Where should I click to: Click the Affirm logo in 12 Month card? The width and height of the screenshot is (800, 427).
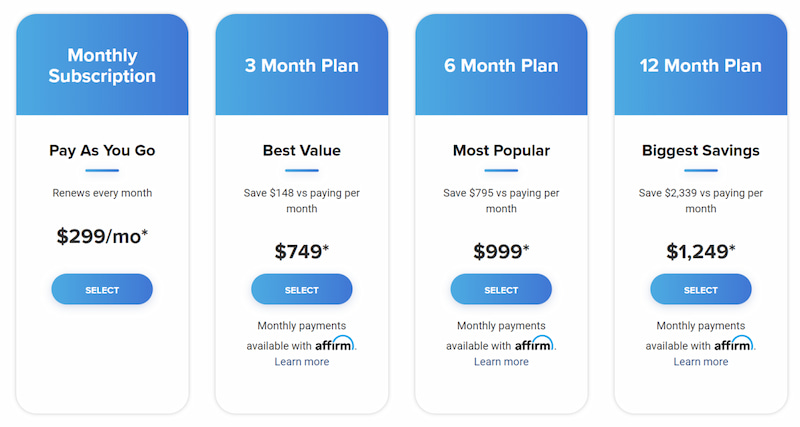click(x=733, y=344)
